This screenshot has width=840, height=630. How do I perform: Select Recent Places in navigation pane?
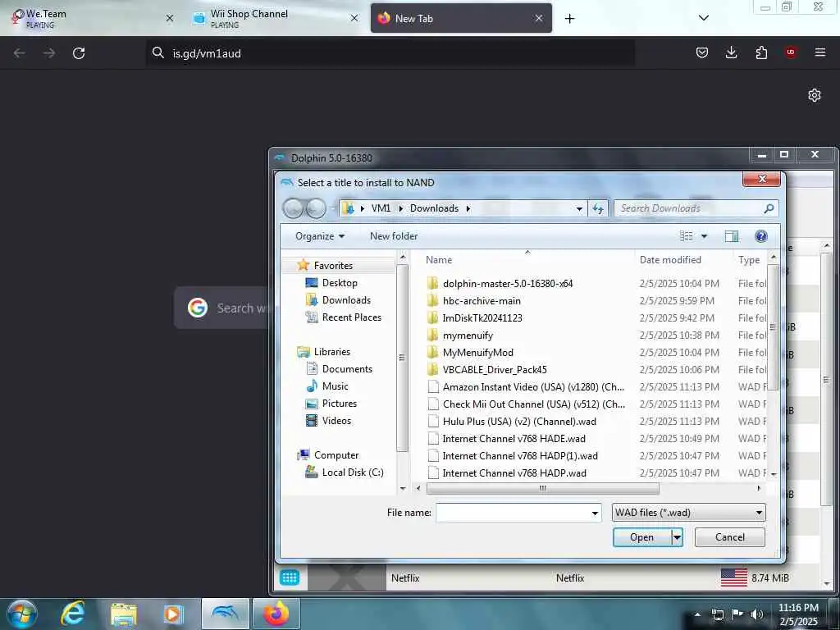pos(351,317)
